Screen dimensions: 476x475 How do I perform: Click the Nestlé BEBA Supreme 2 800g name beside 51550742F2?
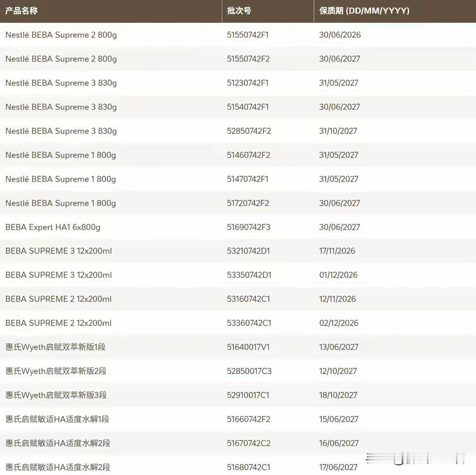pos(61,59)
